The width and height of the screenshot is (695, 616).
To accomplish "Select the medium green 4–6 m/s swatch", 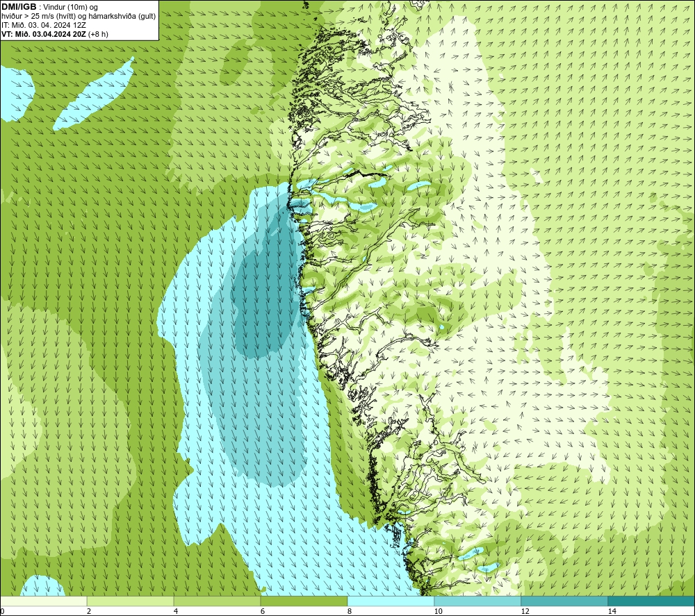I will (217, 601).
